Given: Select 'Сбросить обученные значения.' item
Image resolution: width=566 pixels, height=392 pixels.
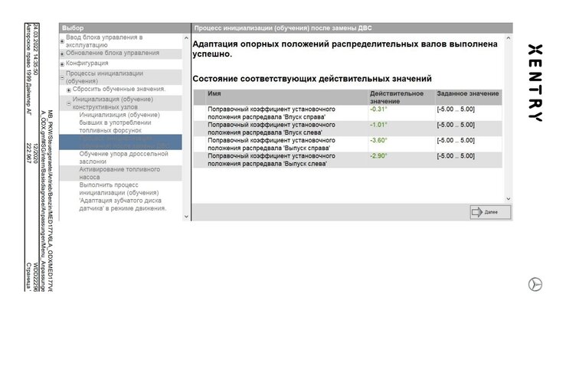Looking at the screenshot, I should coord(119,89).
